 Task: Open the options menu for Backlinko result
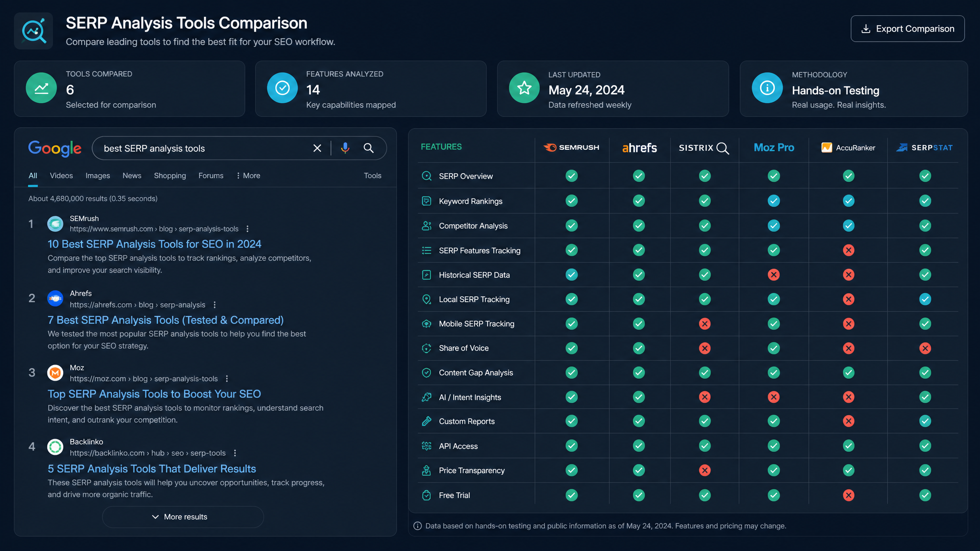pyautogui.click(x=235, y=453)
